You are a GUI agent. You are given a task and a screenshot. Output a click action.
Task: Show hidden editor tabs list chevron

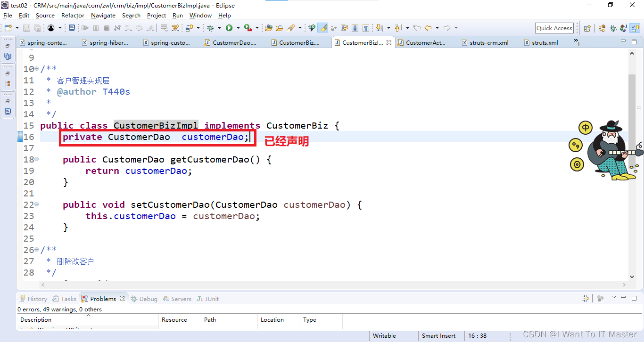[x=577, y=42]
